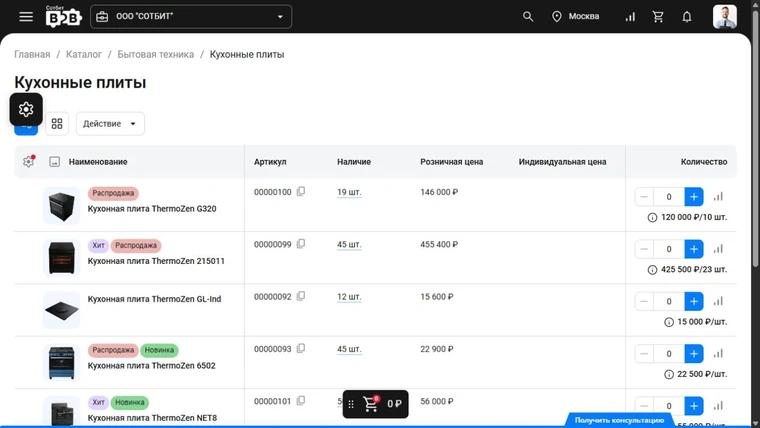This screenshot has width=760, height=428.
Task: Sort by Наименование column
Action: [x=98, y=162]
